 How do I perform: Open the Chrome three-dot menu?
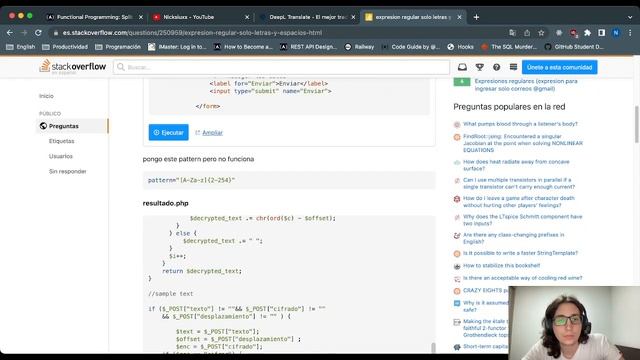(630, 33)
